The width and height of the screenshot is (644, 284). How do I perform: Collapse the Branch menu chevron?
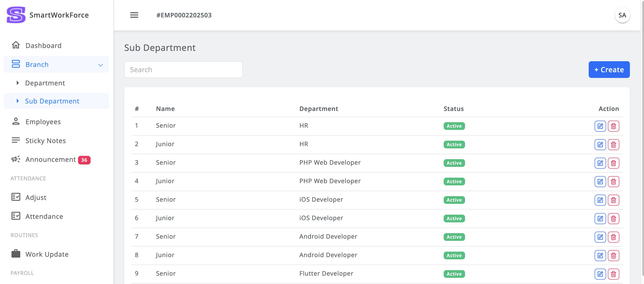[101, 65]
